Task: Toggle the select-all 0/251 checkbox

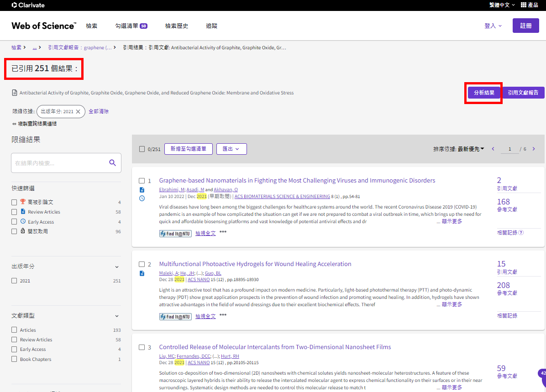Action: click(142, 149)
